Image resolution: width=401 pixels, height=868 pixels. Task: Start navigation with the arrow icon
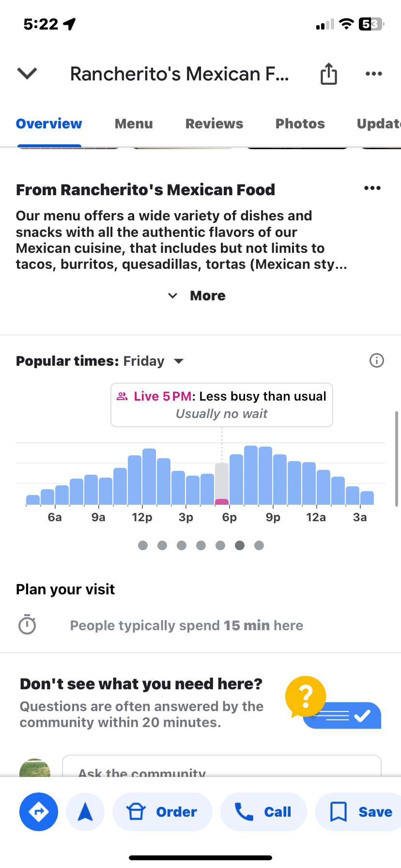(85, 812)
